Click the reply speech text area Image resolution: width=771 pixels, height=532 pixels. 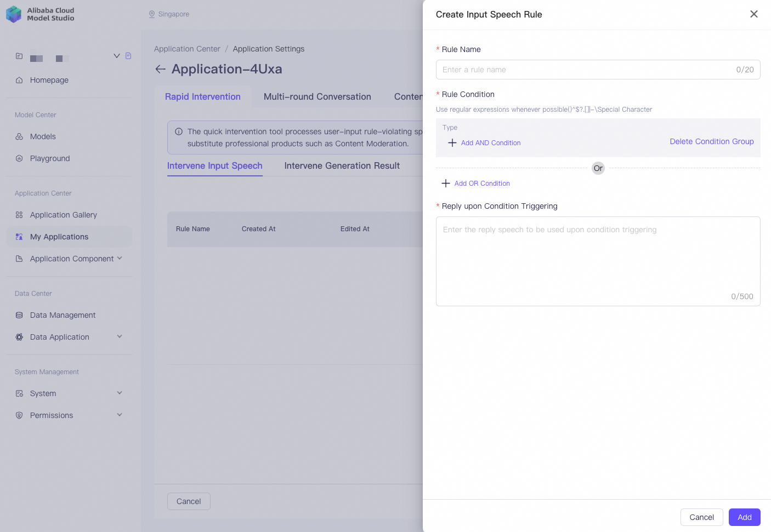[598, 261]
